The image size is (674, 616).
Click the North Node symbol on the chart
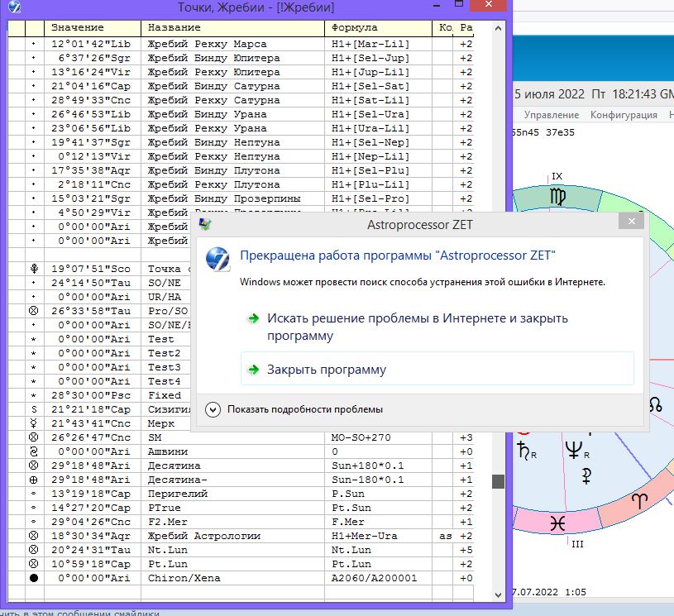(655, 405)
